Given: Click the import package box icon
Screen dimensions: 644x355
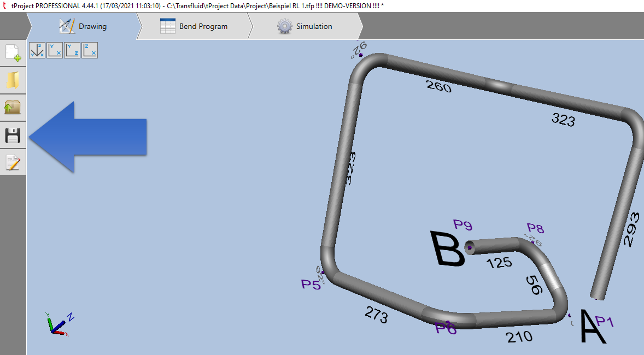Looking at the screenshot, I should [13, 108].
